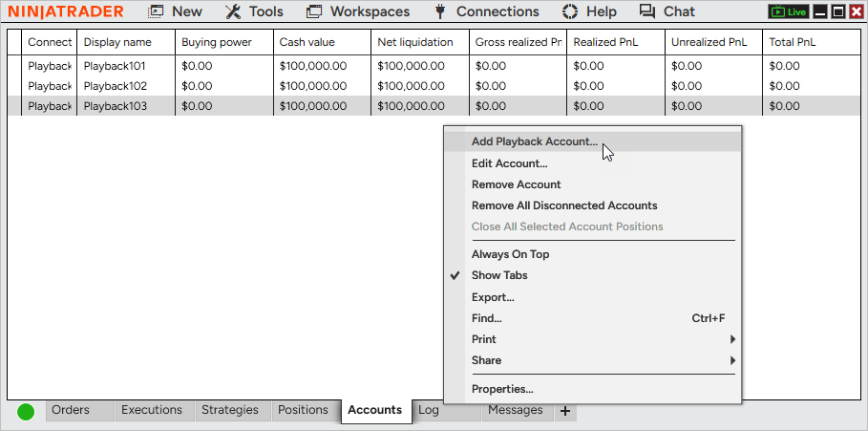Toggle Always On Top option
868x431 pixels.
coord(593,254)
